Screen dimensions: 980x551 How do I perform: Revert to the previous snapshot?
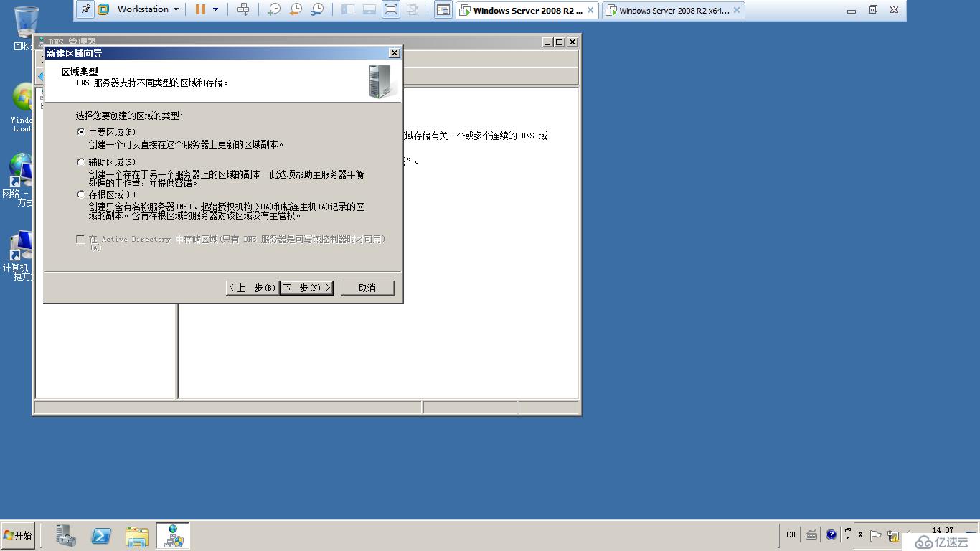pos(296,9)
